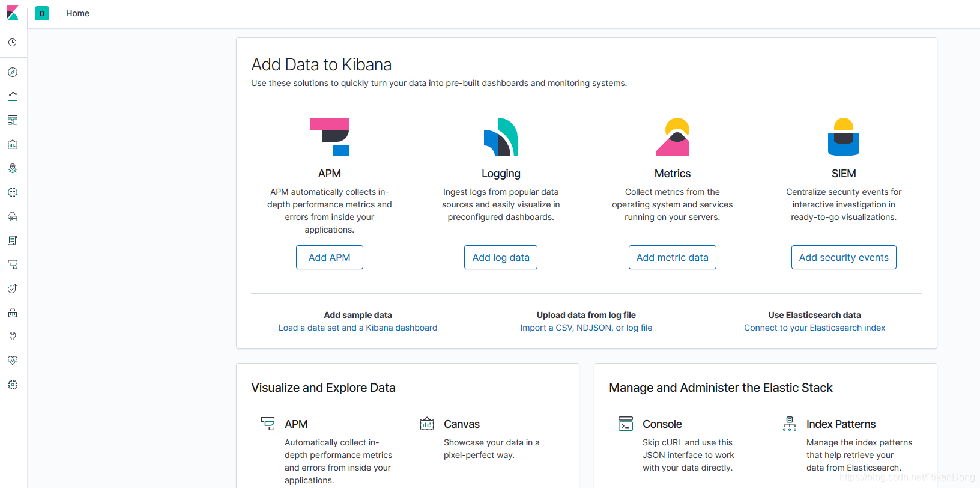Click the SIEM solution title
This screenshot has width=980, height=488.
click(x=844, y=174)
